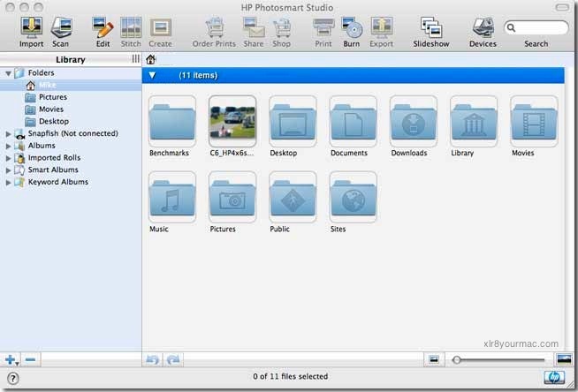This screenshot has height=392, width=578.
Task: Select the Library folder in grid
Action: pyautogui.click(x=474, y=121)
